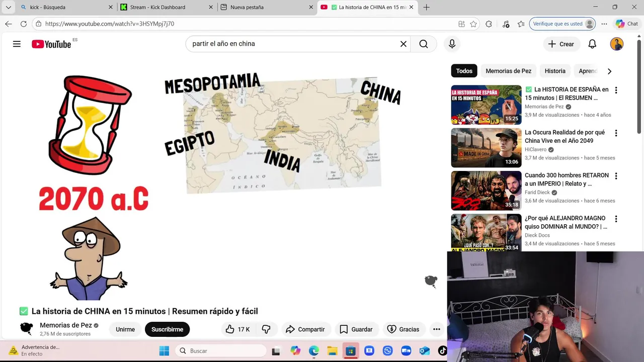Screen dimensions: 644x362
Task: Open La HISTORIA DE ESPAÑA thumbnail
Action: tap(486, 105)
